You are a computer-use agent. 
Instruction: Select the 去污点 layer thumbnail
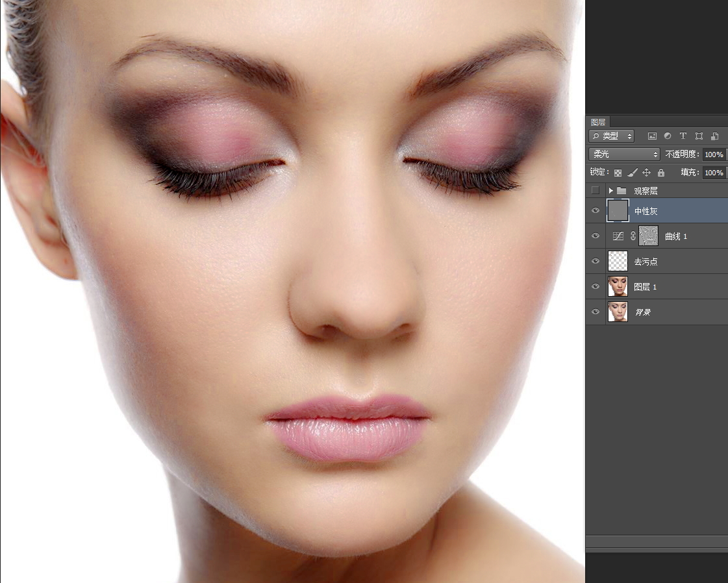618,262
